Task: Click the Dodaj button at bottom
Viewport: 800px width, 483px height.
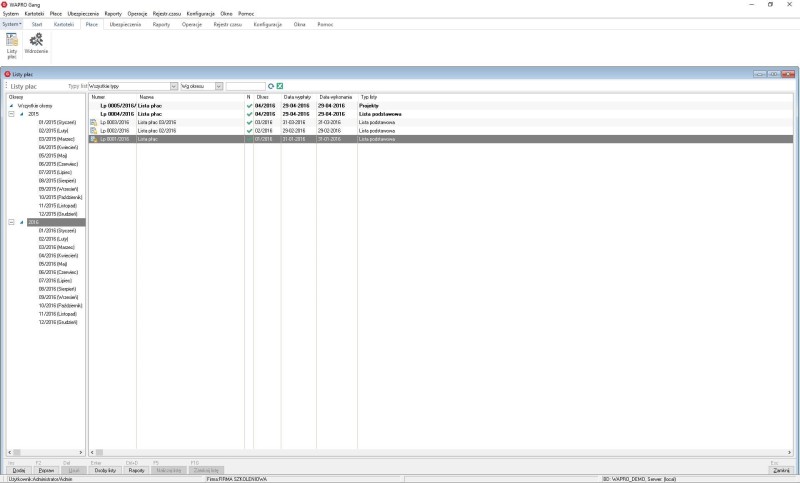Action: [18, 469]
